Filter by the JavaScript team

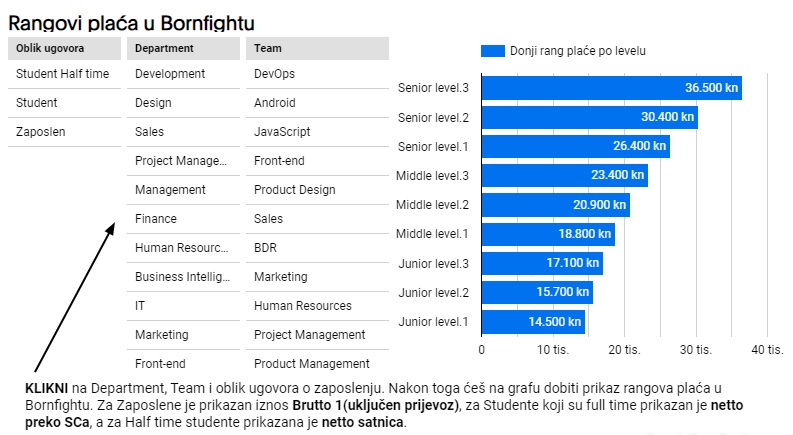[x=282, y=132]
